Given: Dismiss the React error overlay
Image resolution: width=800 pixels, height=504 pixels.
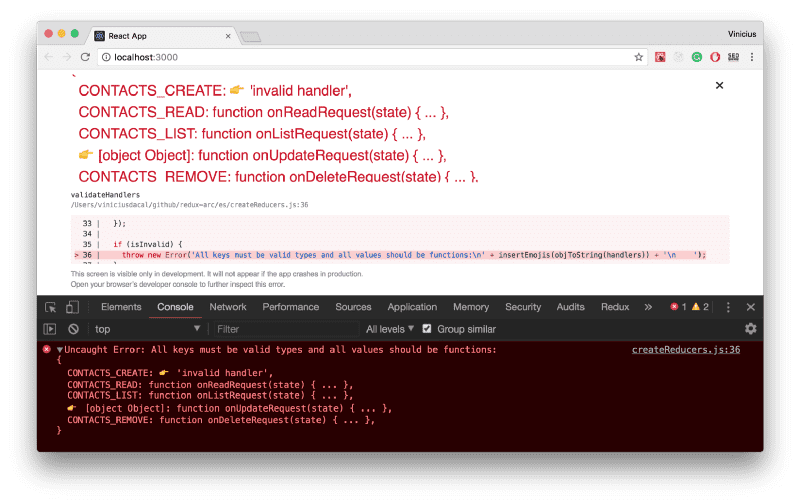Looking at the screenshot, I should [718, 86].
